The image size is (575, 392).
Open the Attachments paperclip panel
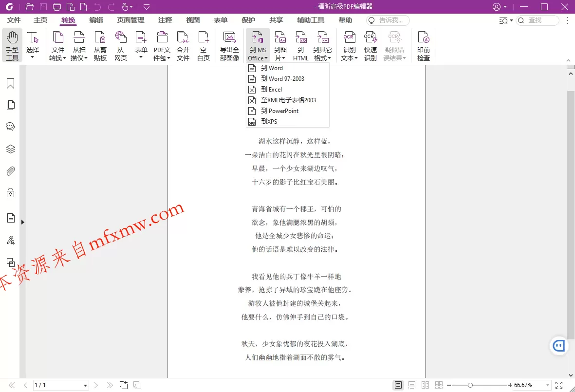[x=11, y=171]
